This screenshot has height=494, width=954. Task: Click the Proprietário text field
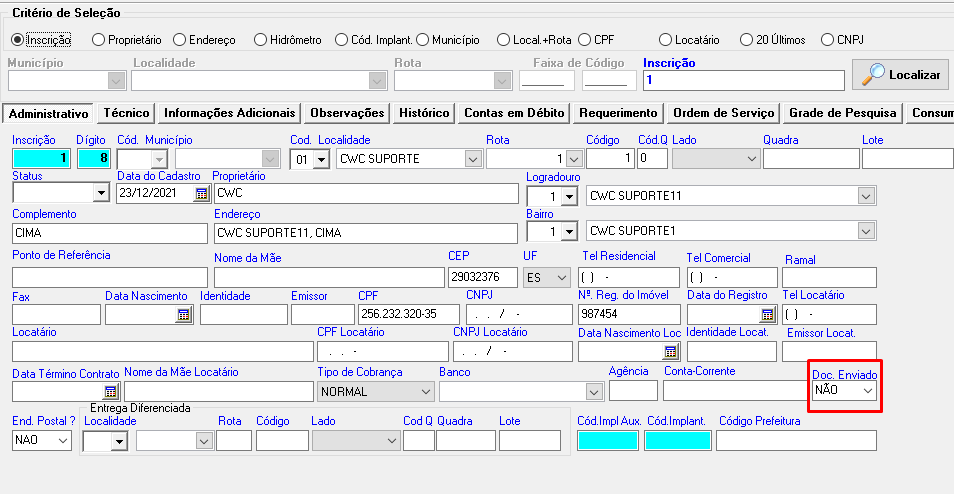(365, 194)
